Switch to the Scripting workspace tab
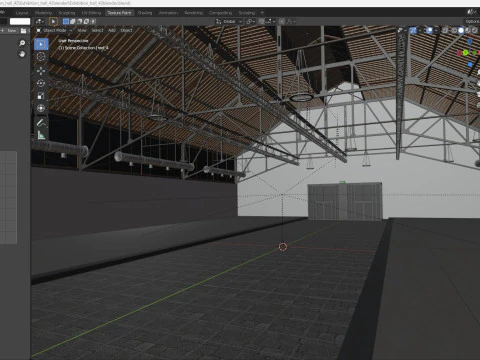Screen dimensions: 480x360 247,13
